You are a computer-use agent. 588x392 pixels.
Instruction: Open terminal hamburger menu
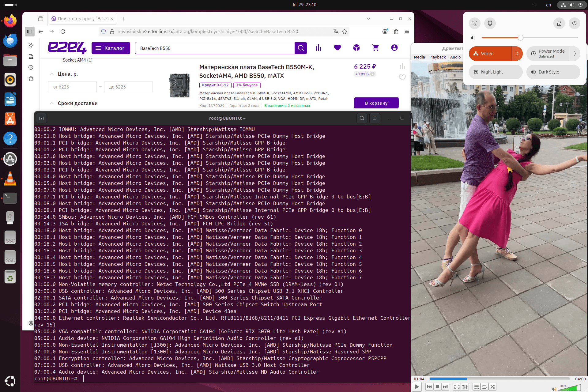375,118
